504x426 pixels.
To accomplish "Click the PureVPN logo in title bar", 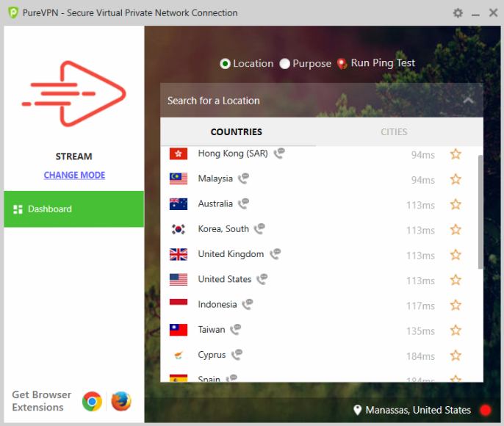I will 13,12.
